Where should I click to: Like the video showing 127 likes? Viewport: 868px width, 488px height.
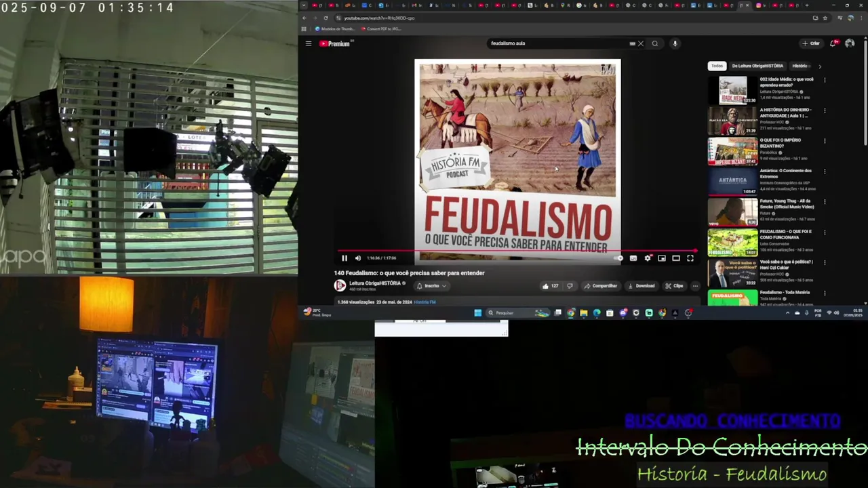coord(551,286)
